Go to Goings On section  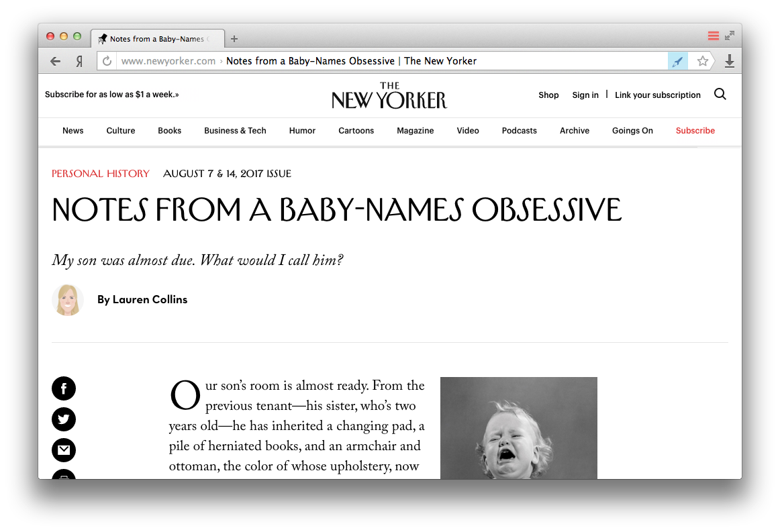pos(633,131)
